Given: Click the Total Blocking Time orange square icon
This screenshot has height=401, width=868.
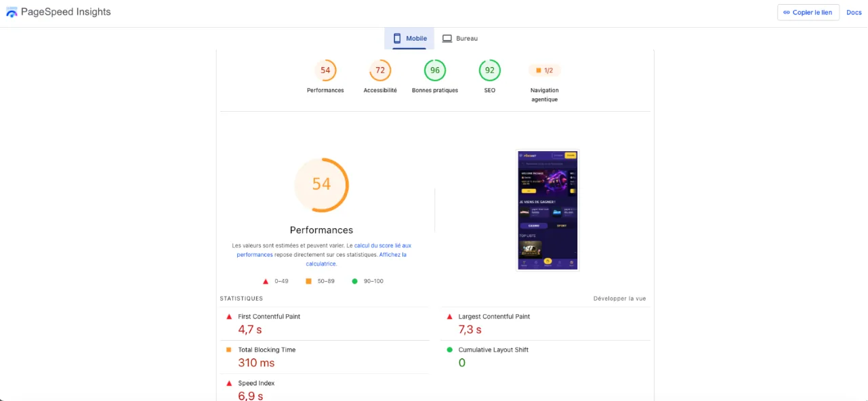Looking at the screenshot, I should 229,350.
